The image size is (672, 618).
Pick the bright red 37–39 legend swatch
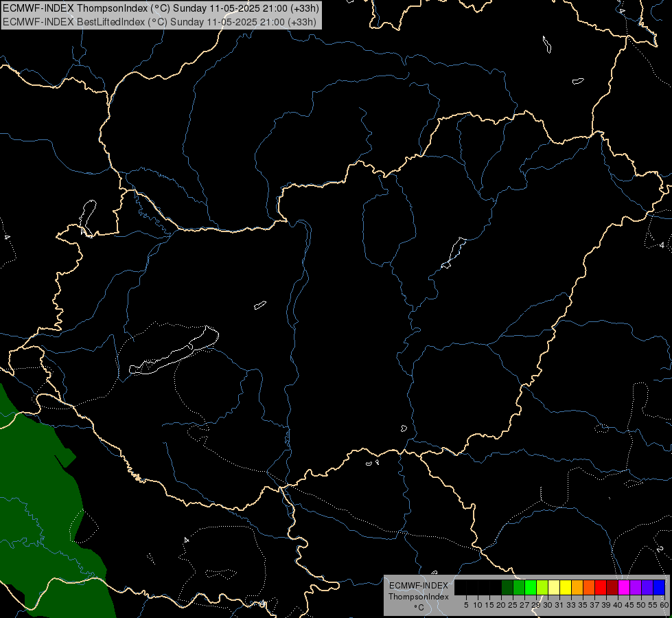(601, 588)
